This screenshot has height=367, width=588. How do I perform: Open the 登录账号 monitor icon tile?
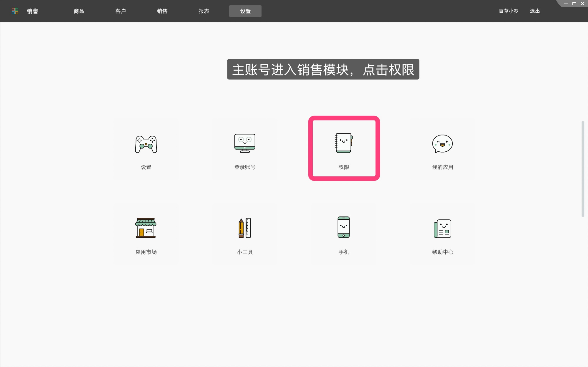point(245,149)
